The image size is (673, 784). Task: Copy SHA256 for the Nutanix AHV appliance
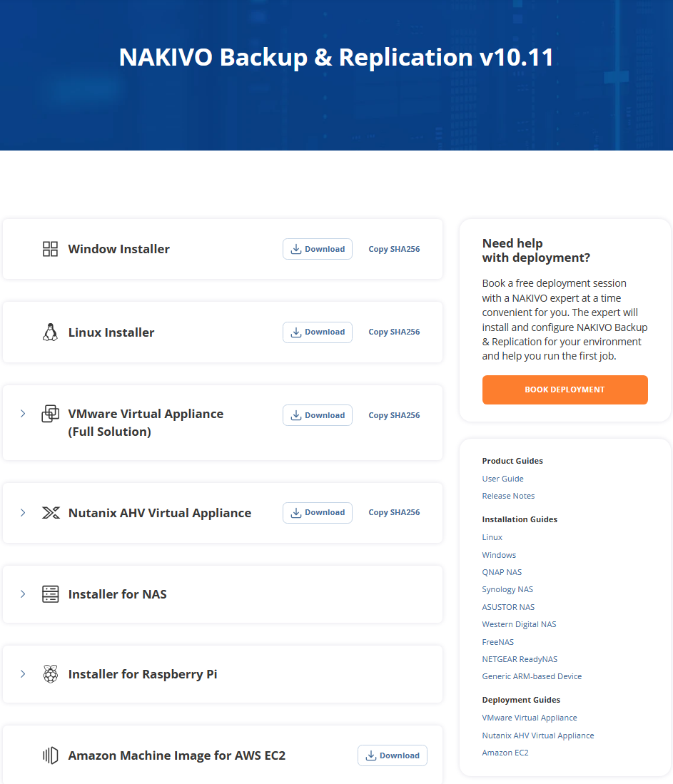[394, 513]
